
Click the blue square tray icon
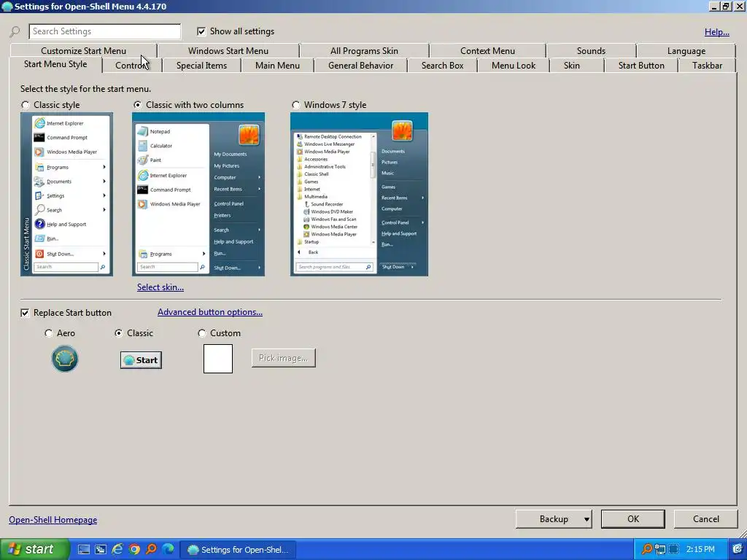tap(673, 549)
